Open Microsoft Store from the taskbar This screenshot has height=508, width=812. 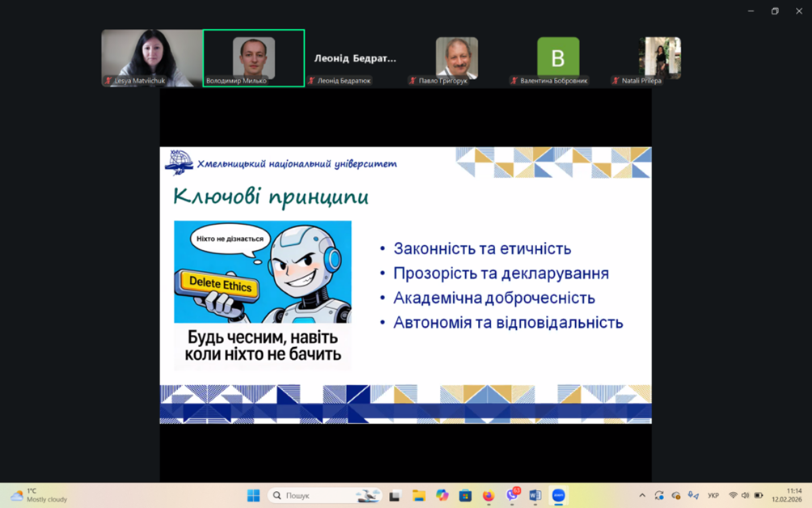click(x=465, y=495)
